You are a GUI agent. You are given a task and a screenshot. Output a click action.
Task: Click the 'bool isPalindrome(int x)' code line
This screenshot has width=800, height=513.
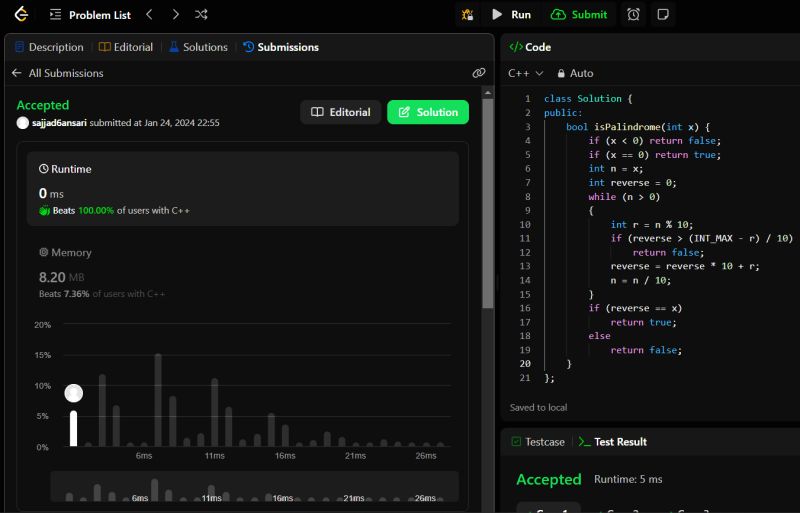click(x=637, y=127)
